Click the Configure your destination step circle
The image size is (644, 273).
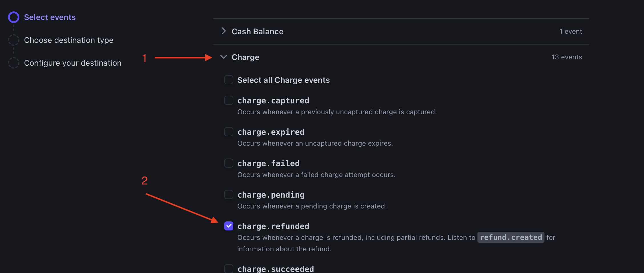(x=14, y=63)
